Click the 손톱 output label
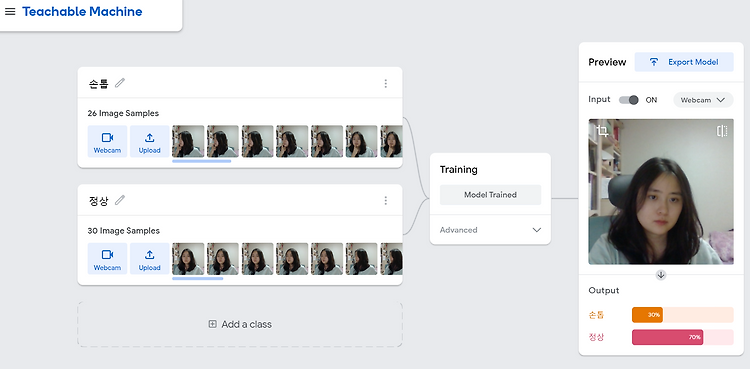Screen dimensions: 750x369 click(596, 315)
